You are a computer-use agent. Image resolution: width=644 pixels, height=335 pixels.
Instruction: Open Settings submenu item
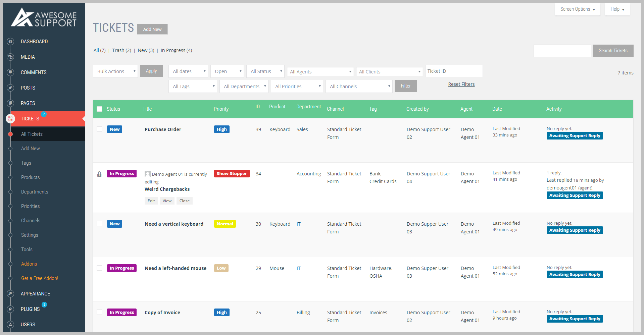coord(30,235)
